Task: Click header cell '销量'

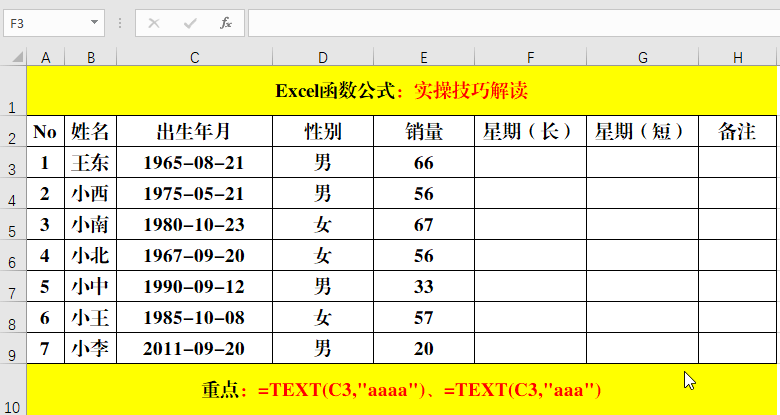Action: click(424, 131)
